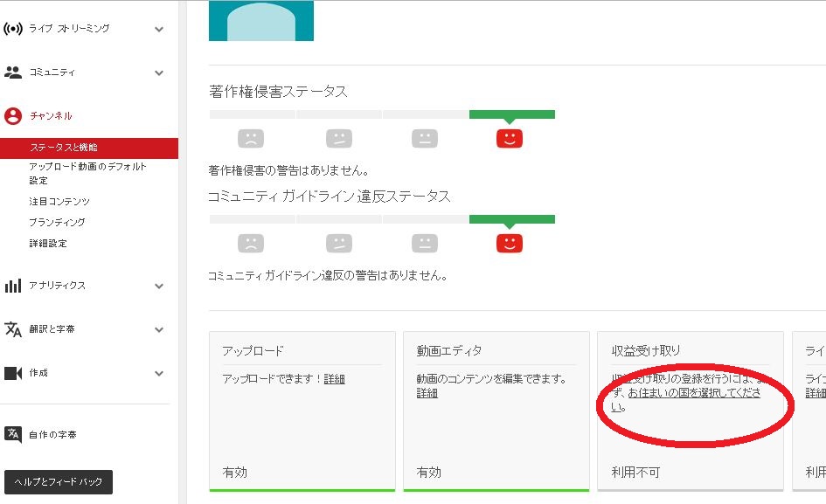Click the コミュニティ ガイドライン違反ステータス heading

click(330, 197)
